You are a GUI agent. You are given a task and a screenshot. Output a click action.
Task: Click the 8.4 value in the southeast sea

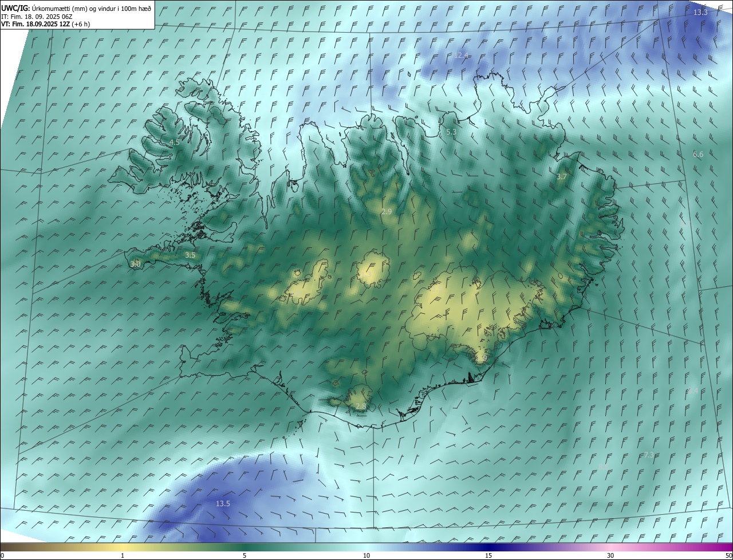tap(693, 391)
